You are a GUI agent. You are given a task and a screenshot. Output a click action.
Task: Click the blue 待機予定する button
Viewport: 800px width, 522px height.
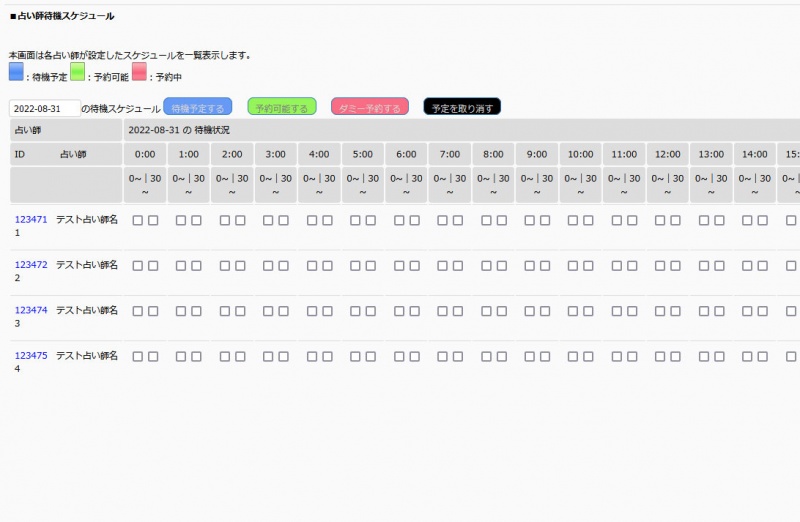198,107
